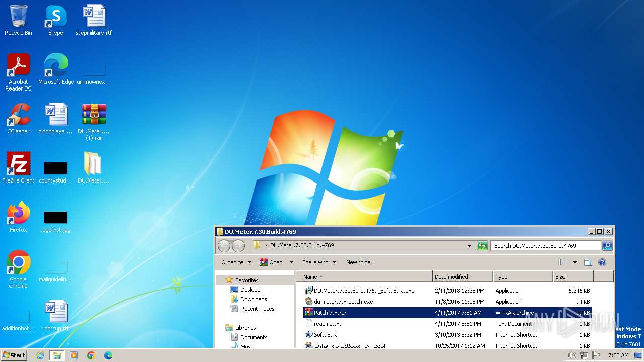Open Edge from taskbar
644x362 pixels.
pos(108,355)
